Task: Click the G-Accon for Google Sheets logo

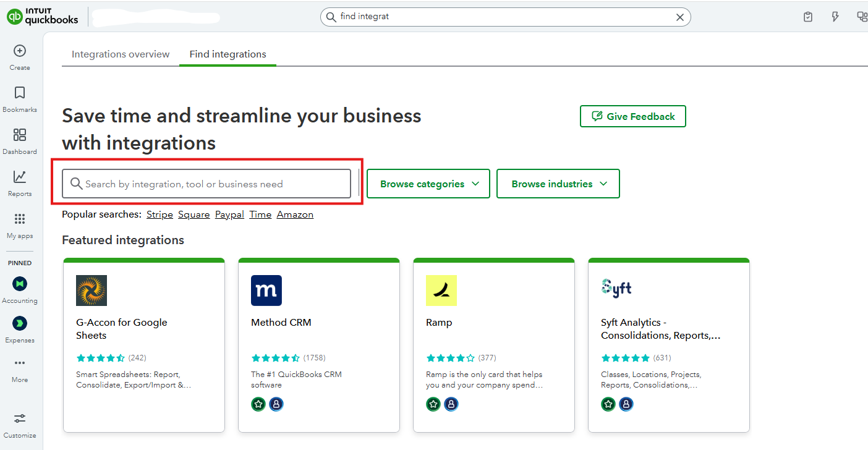Action: [x=91, y=291]
